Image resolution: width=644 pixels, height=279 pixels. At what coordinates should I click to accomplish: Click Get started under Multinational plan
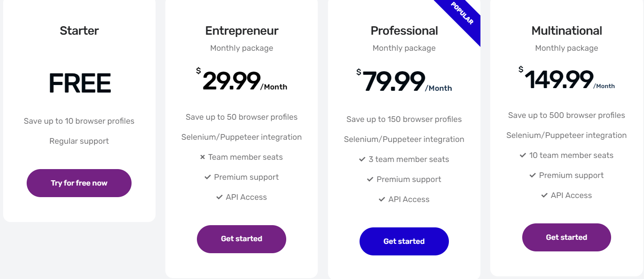566,237
